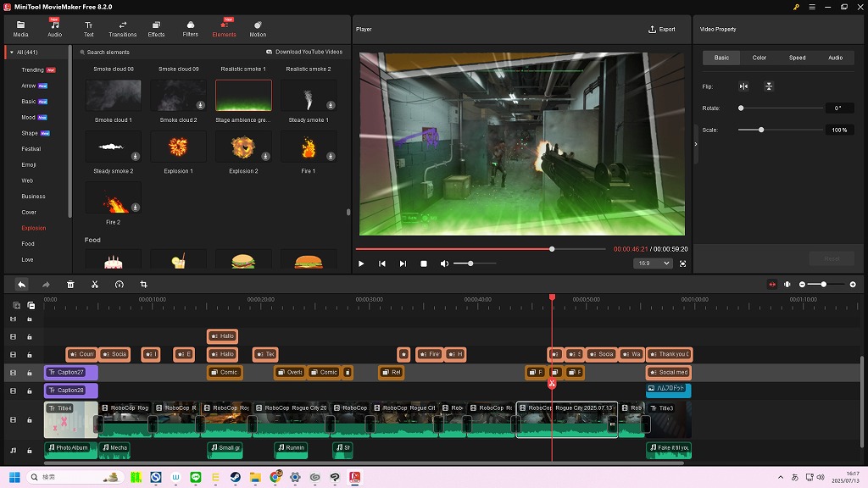The width and height of the screenshot is (868, 488).
Task: Open the Filters tab
Action: coord(191,29)
